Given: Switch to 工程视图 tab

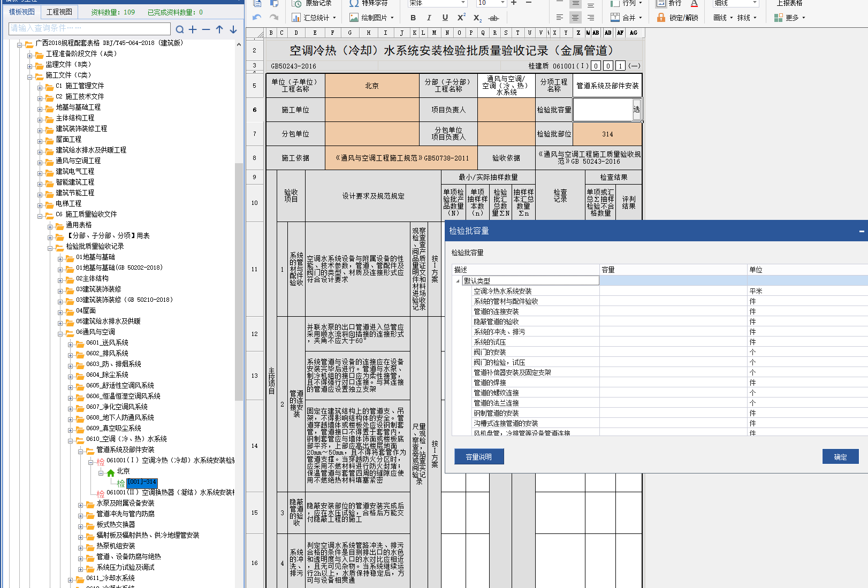Looking at the screenshot, I should coord(59,12).
